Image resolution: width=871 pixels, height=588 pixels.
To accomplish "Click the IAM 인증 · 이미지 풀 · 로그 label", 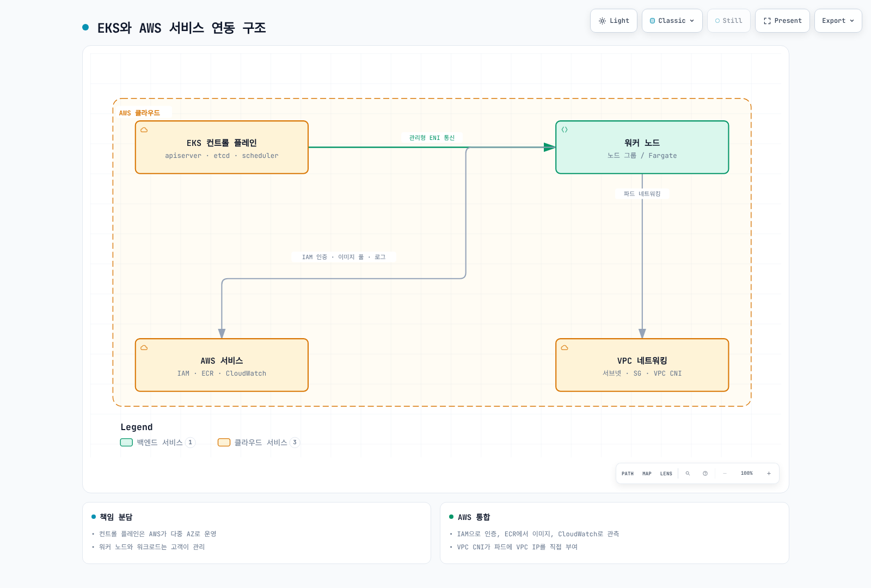I will click(x=344, y=257).
